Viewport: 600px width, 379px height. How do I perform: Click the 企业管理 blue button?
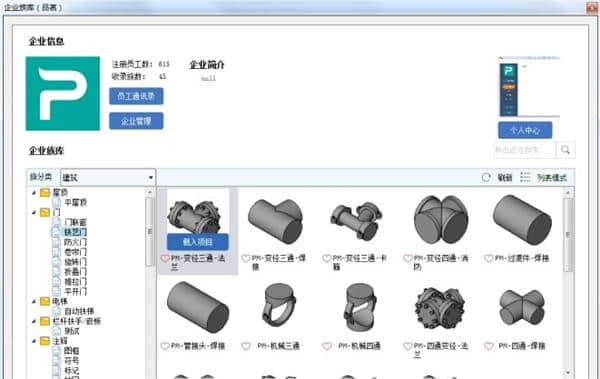click(x=136, y=121)
